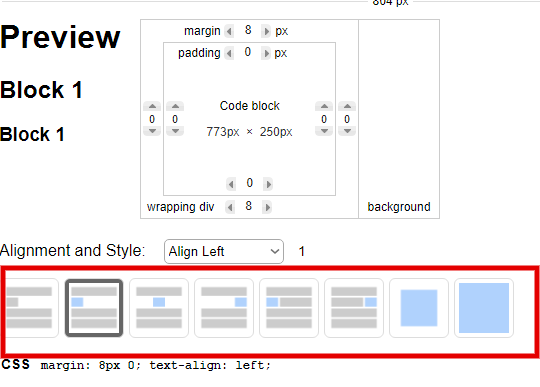Screen dimensions: 540x387
Task: Click the bold CSS label
Action: [16, 364]
